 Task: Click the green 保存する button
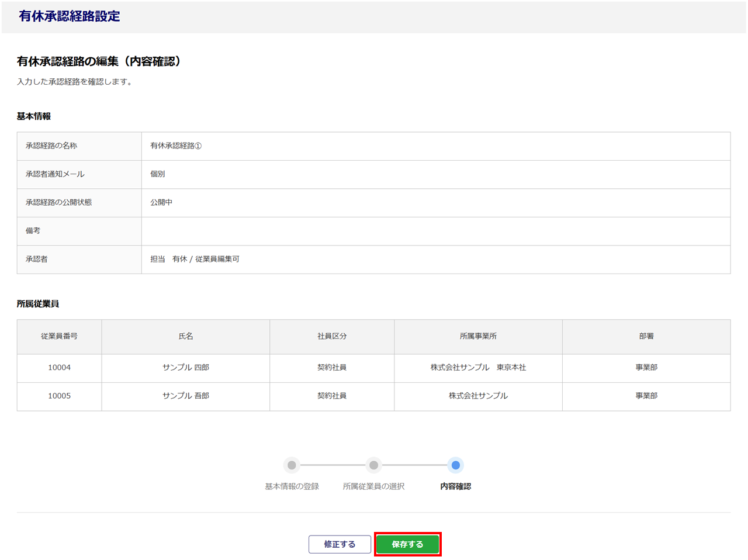click(x=407, y=544)
